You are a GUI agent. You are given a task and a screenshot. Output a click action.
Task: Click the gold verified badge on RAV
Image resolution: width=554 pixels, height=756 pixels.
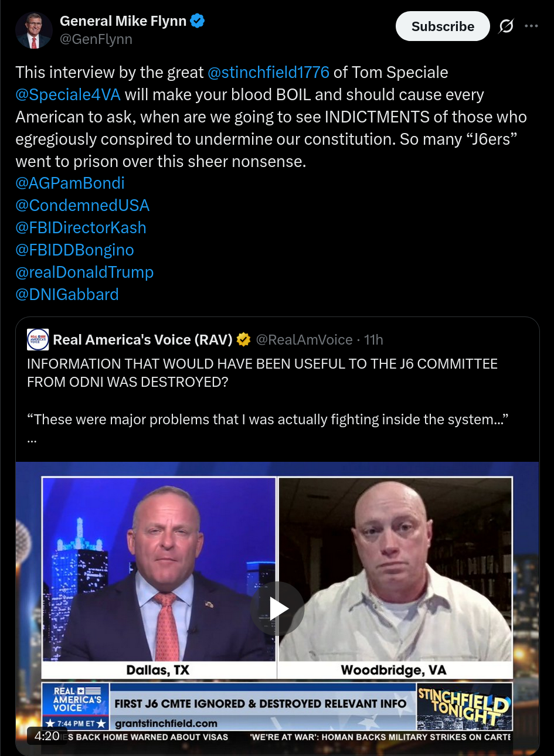(x=243, y=340)
